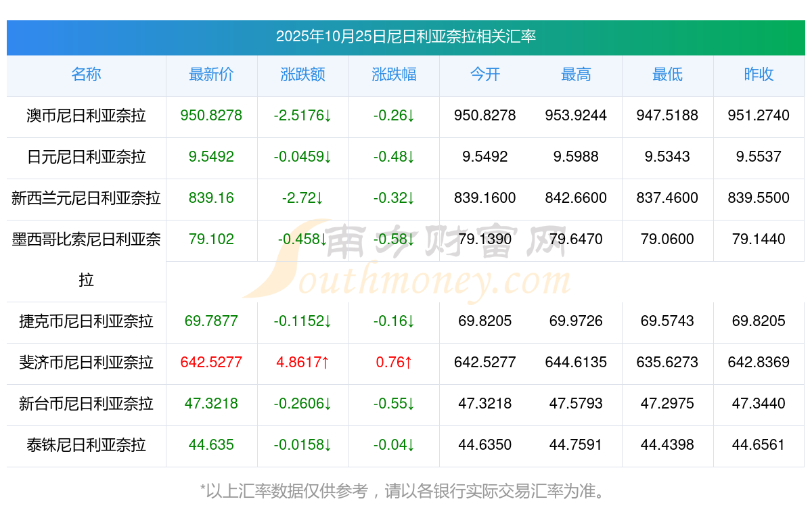812x512 pixels.
Task: Click the change value -0.458↓
Action: pos(302,239)
